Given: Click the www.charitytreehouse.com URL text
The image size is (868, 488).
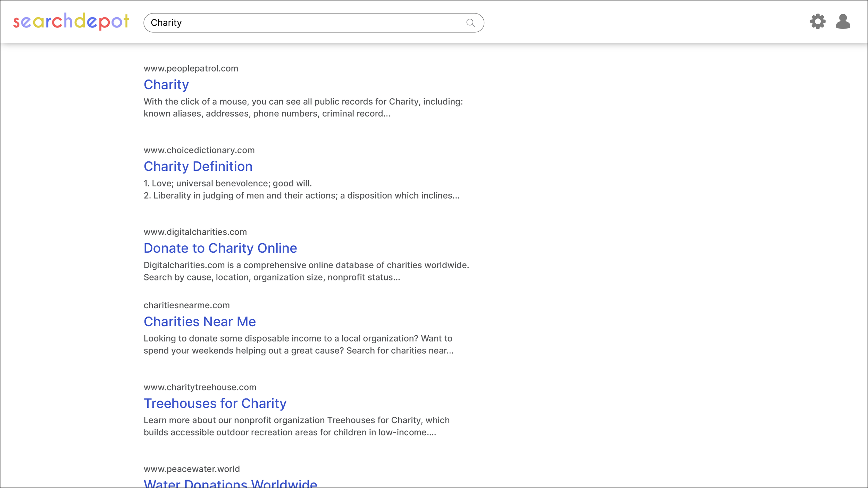Looking at the screenshot, I should click(x=200, y=387).
